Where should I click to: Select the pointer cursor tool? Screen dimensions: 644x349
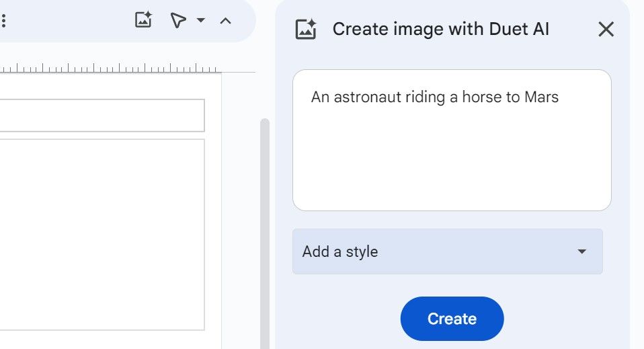click(x=177, y=20)
